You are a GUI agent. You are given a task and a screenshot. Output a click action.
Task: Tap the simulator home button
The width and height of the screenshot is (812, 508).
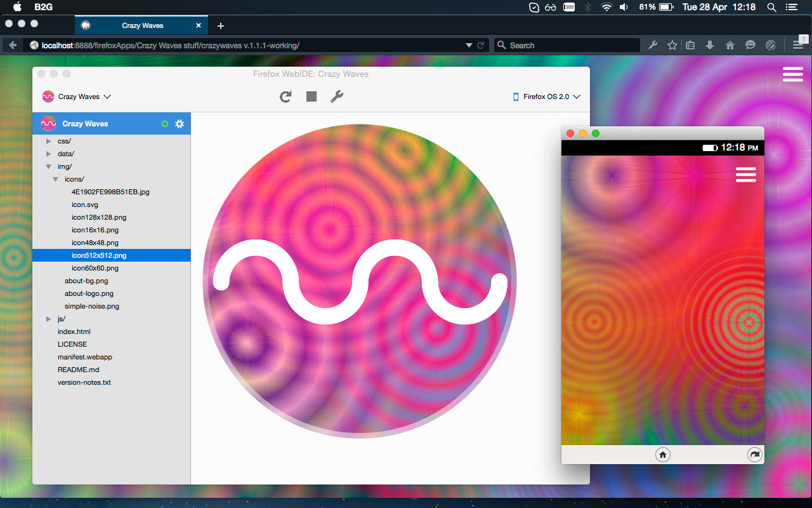click(x=663, y=455)
